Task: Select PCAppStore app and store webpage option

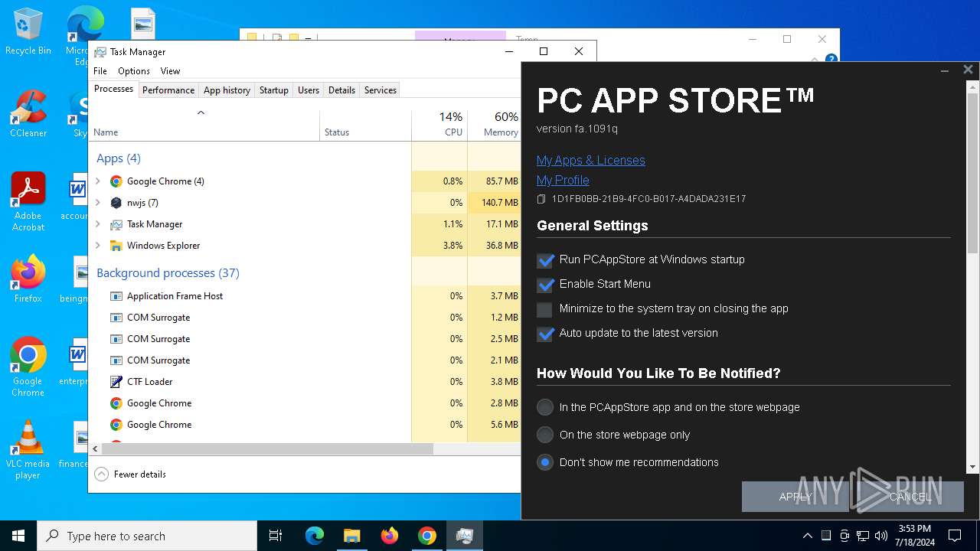Action: [544, 407]
